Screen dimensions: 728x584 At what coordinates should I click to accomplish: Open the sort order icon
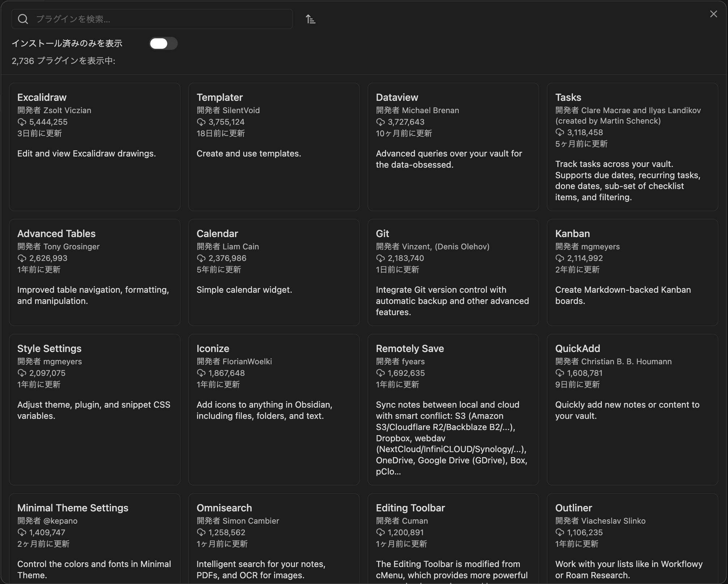pyautogui.click(x=310, y=19)
